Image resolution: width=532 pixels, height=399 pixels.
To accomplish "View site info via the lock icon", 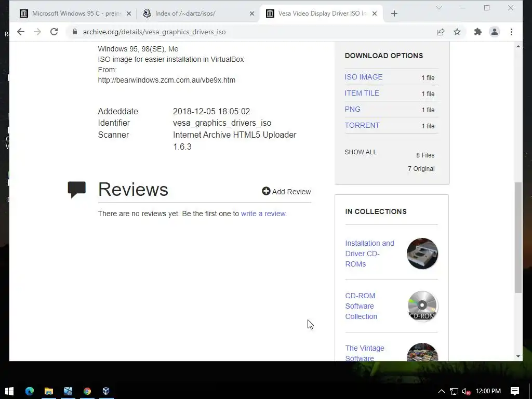I will click(75, 32).
